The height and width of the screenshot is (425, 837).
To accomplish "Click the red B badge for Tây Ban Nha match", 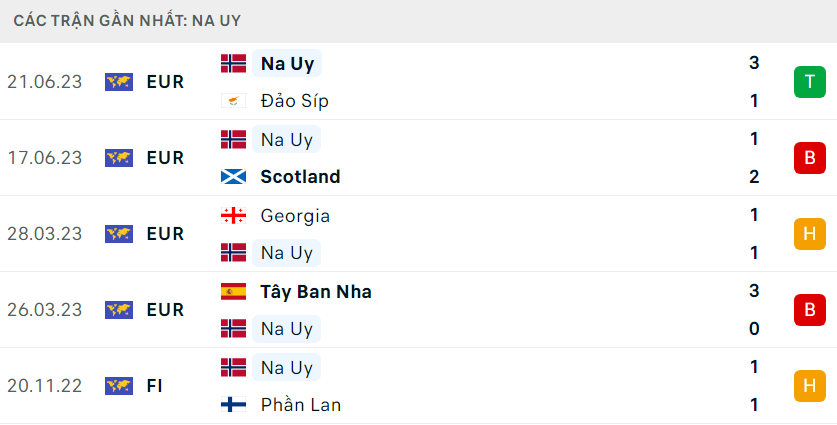I will click(x=809, y=310).
